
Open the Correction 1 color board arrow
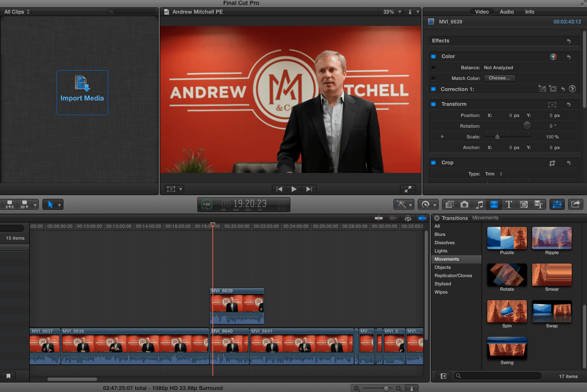tap(572, 89)
